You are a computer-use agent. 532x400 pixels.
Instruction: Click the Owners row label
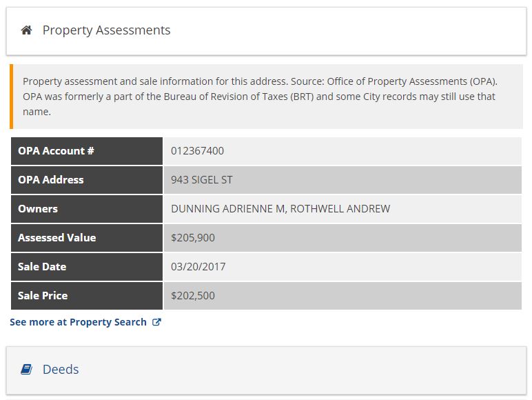pos(87,209)
